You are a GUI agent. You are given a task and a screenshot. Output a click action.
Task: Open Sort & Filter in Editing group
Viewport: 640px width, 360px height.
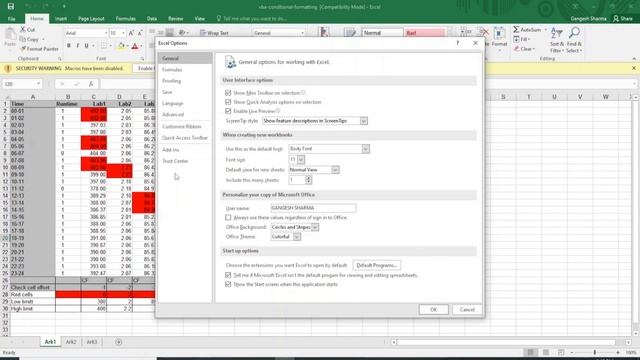tap(557, 40)
